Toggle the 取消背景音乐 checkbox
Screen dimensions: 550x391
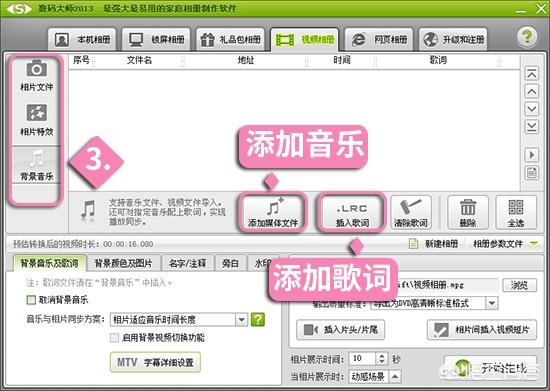pos(31,300)
